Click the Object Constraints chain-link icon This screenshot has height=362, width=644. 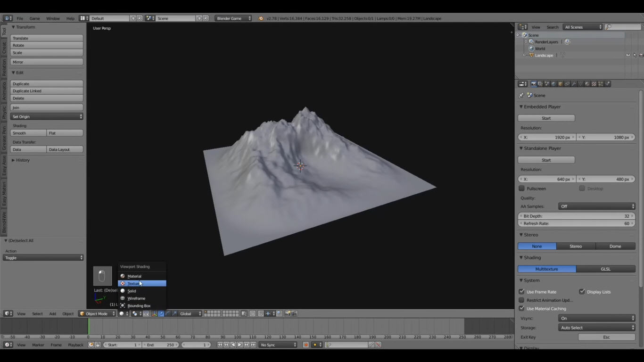tap(567, 84)
